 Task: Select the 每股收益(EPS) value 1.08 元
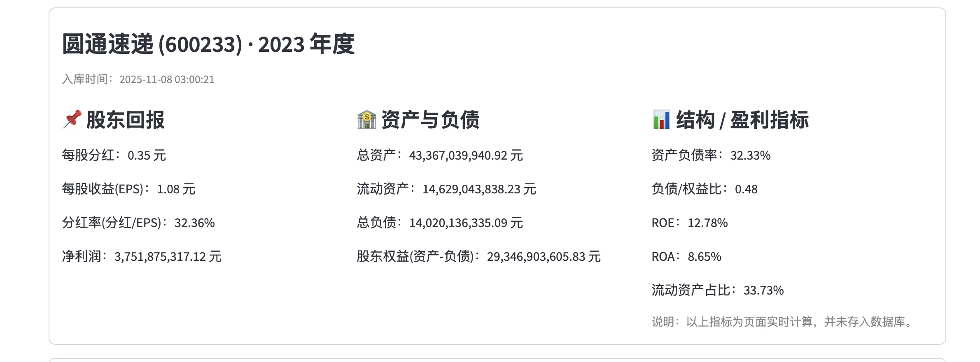176,189
